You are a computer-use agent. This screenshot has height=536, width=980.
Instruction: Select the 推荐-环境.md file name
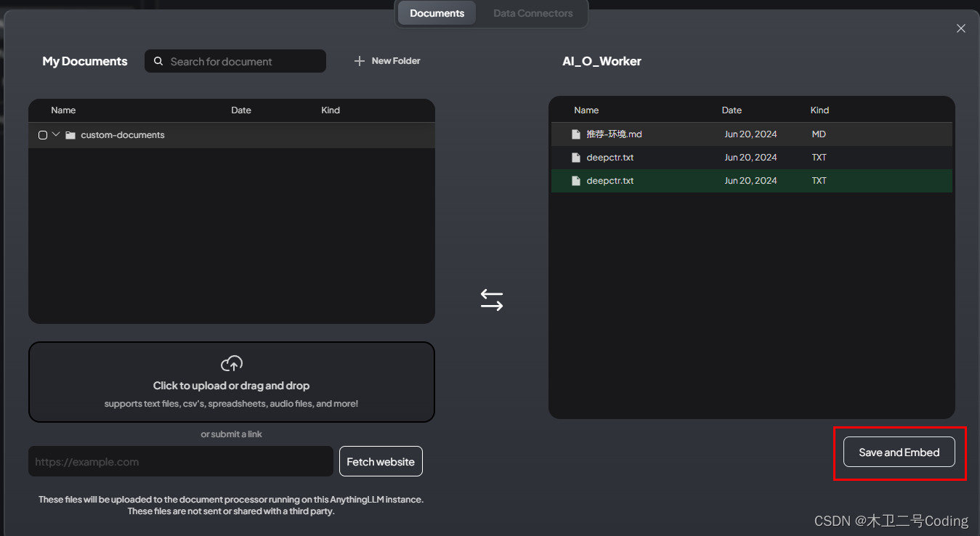point(615,134)
